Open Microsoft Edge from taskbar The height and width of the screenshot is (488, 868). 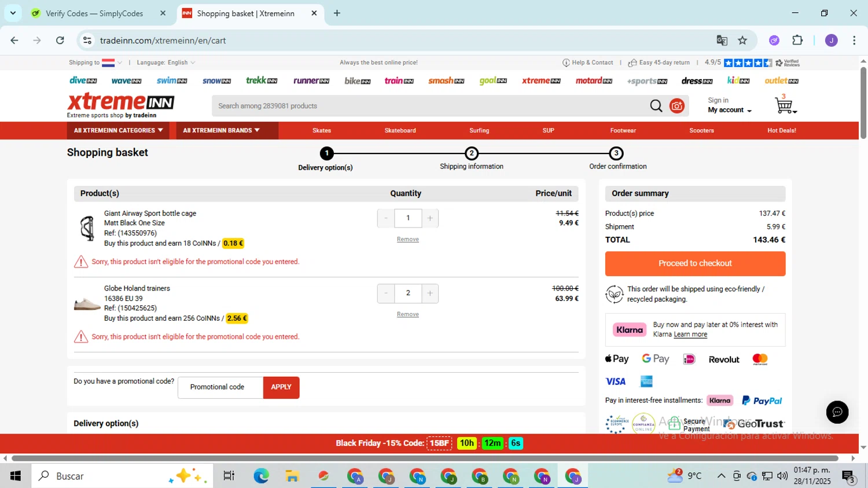(261, 476)
